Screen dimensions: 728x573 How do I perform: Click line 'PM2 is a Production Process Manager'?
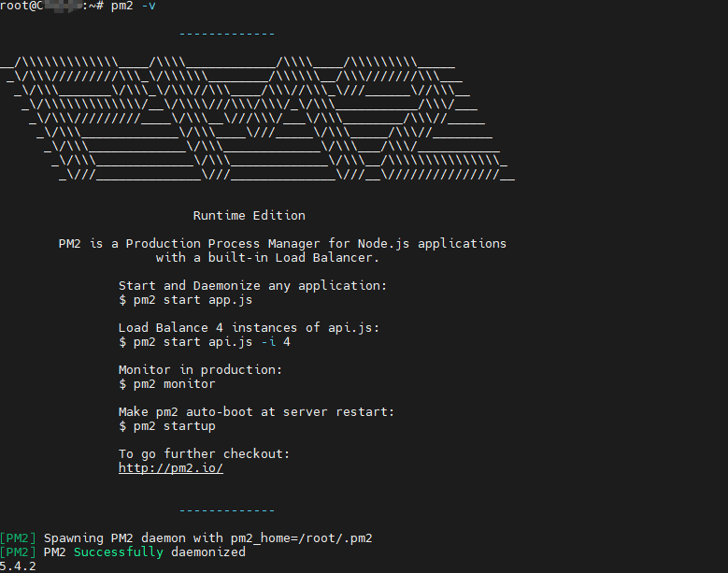pyautogui.click(x=282, y=244)
